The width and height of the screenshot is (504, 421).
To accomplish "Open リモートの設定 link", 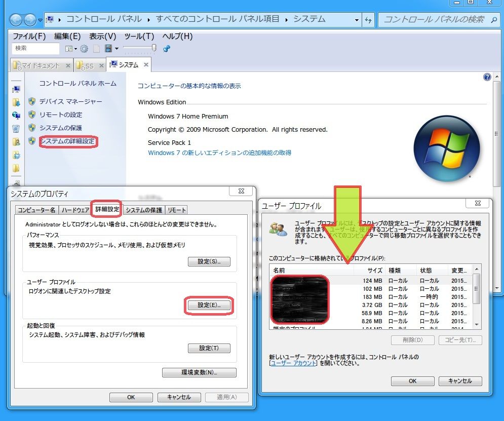I will click(61, 114).
